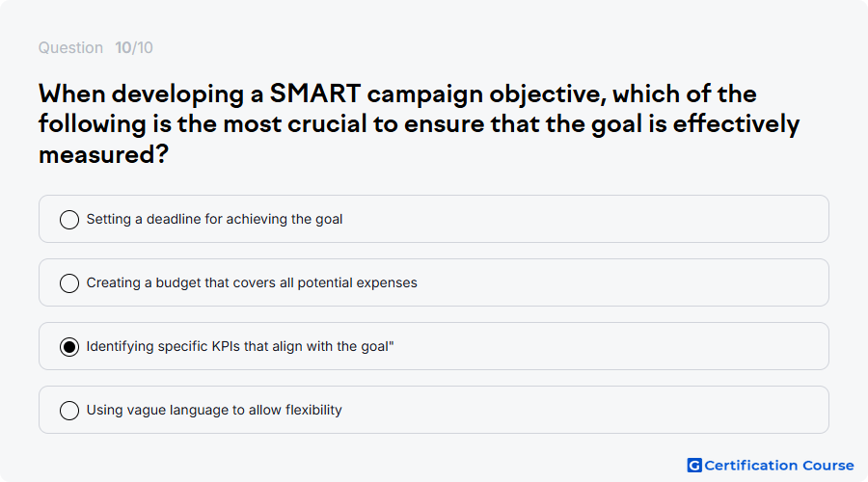This screenshot has width=868, height=482.
Task: Click the question heading starting 'When developing'
Action: 420,124
